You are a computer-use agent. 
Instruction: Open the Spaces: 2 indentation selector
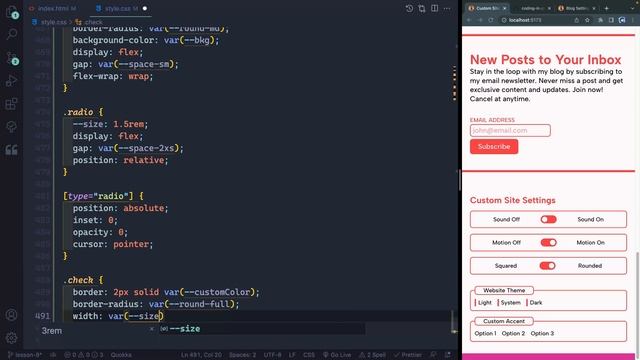pos(242,355)
